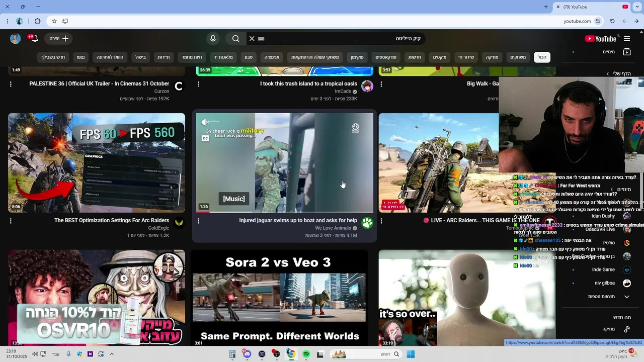Open the taskbar calculator app

pyautogui.click(x=232, y=354)
